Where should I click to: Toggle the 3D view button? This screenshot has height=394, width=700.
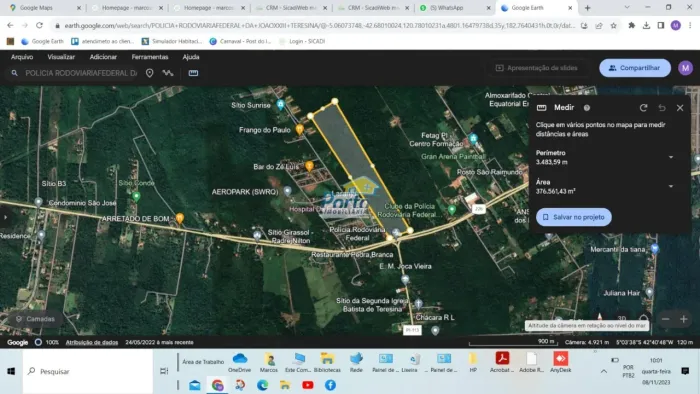tap(621, 318)
